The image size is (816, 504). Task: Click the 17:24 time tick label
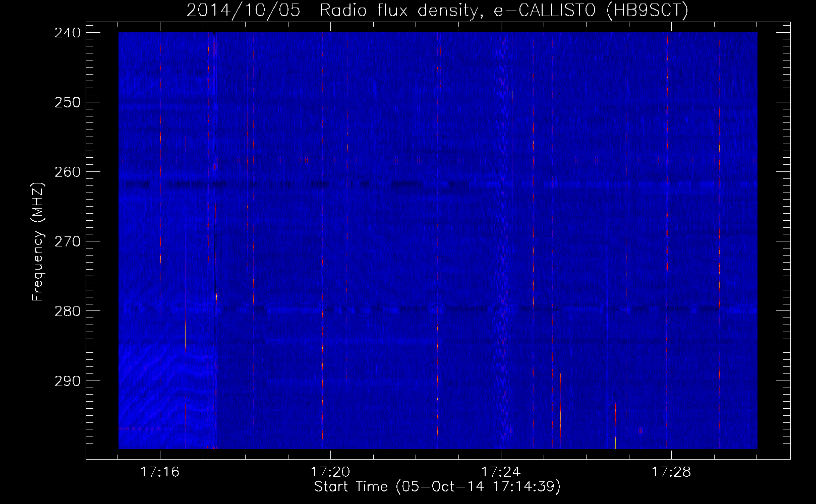pos(501,472)
